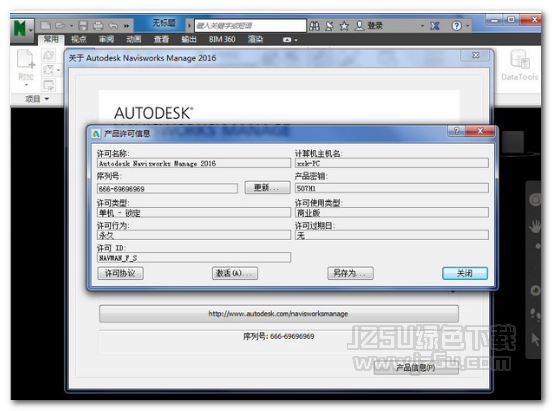Click the Save disk icon in quick access toolbar
The height and width of the screenshot is (411, 552).
click(x=83, y=26)
